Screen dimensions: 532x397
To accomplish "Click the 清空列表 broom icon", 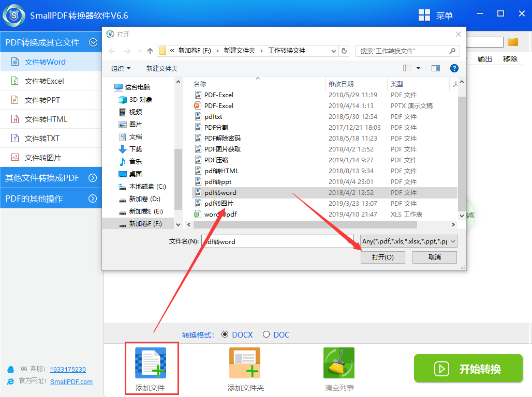I will (339, 363).
